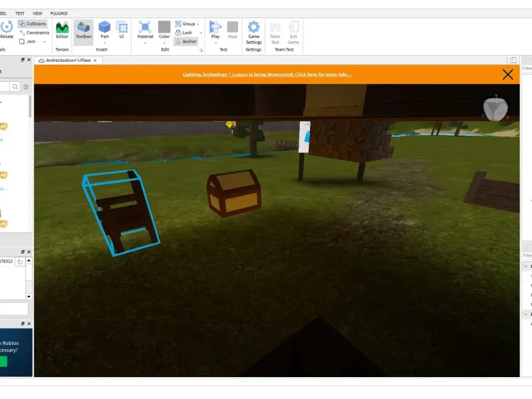Open the Lighting Technology deprecation link

[x=267, y=74]
